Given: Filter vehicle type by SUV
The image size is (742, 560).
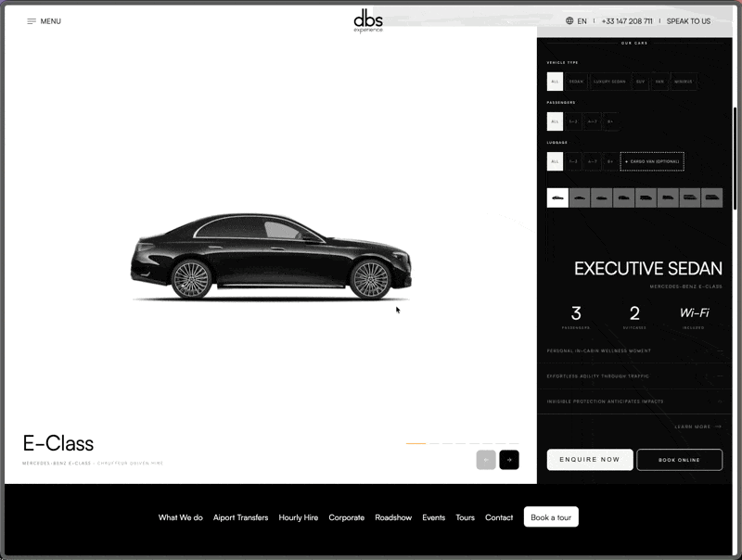Looking at the screenshot, I should pyautogui.click(x=640, y=82).
